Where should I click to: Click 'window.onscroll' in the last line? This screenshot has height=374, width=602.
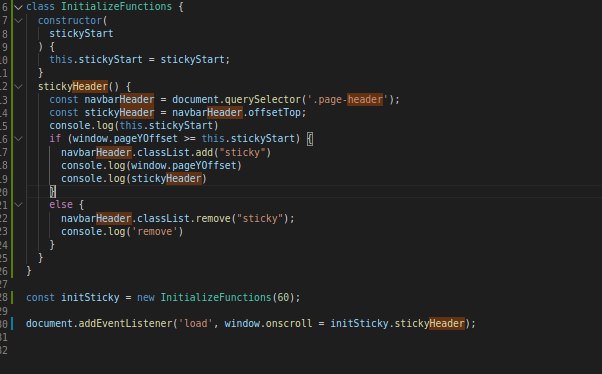[x=268, y=324]
